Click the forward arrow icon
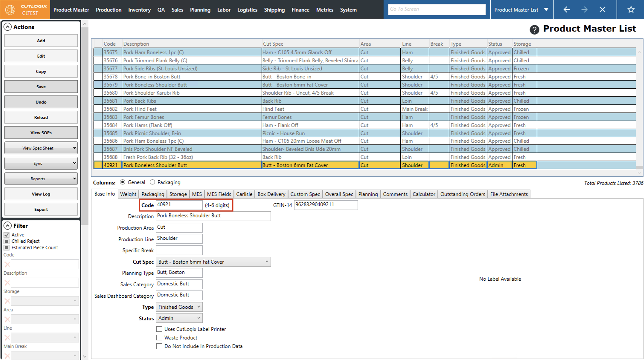644x360 pixels. 584,10
